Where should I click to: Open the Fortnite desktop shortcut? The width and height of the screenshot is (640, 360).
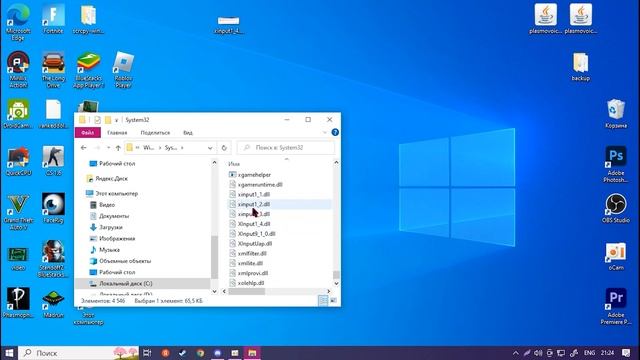[x=53, y=19]
